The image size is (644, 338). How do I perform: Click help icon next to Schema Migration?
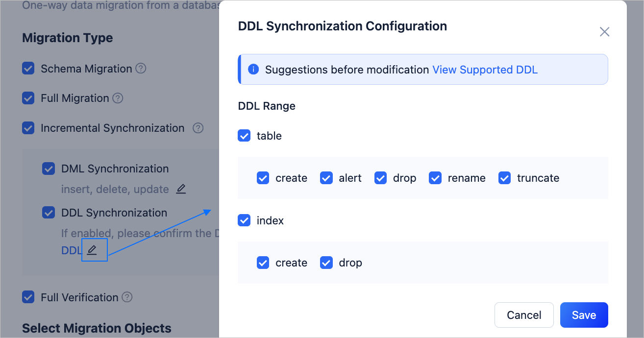point(141,69)
